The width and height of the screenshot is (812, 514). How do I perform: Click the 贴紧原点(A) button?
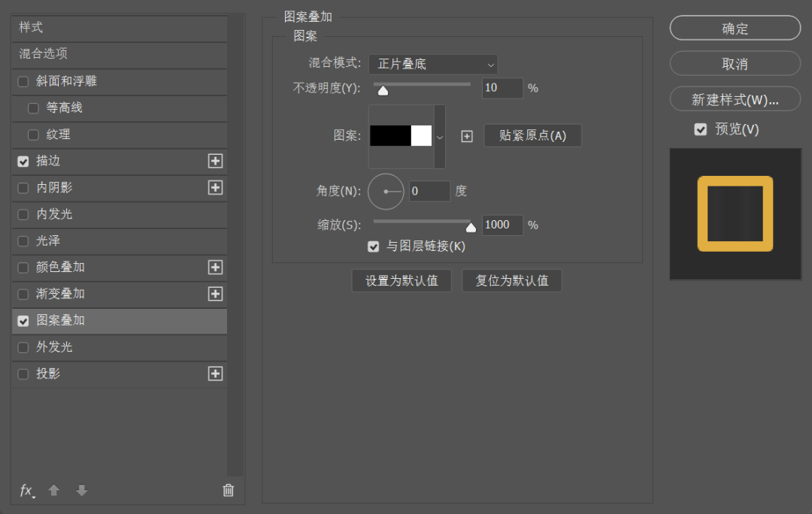click(x=532, y=136)
